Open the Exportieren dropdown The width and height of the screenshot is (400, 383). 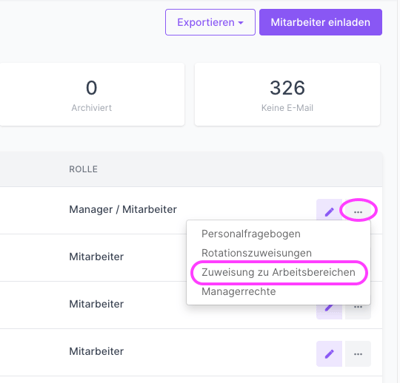point(210,22)
